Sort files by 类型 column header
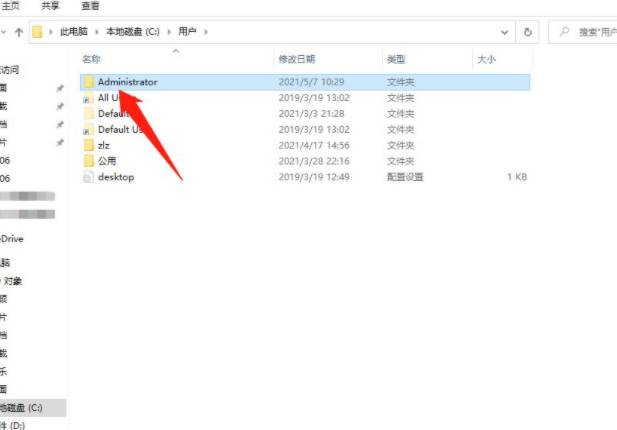Screen dimensions: 617x430 pos(396,60)
